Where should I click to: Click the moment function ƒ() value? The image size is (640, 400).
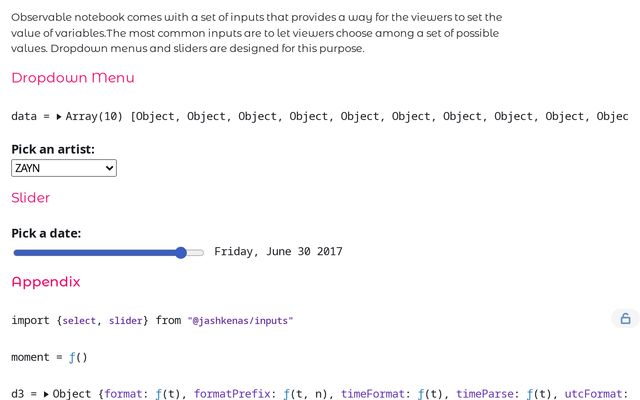coord(78,357)
